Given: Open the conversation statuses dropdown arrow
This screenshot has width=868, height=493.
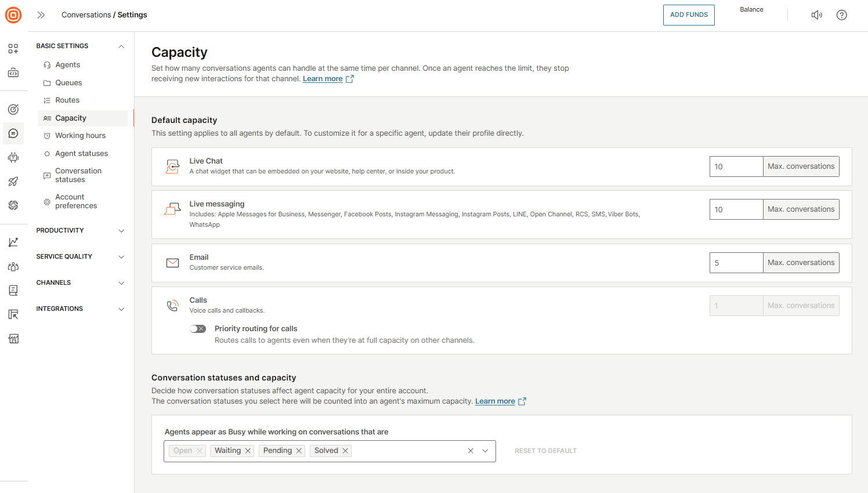Looking at the screenshot, I should pos(485,451).
